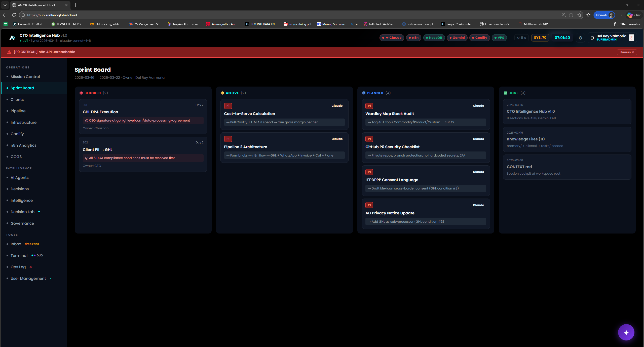Screen dimensions: 644x347
Task: Open the zoom magnifier icon in the address bar
Action: pyautogui.click(x=564, y=15)
